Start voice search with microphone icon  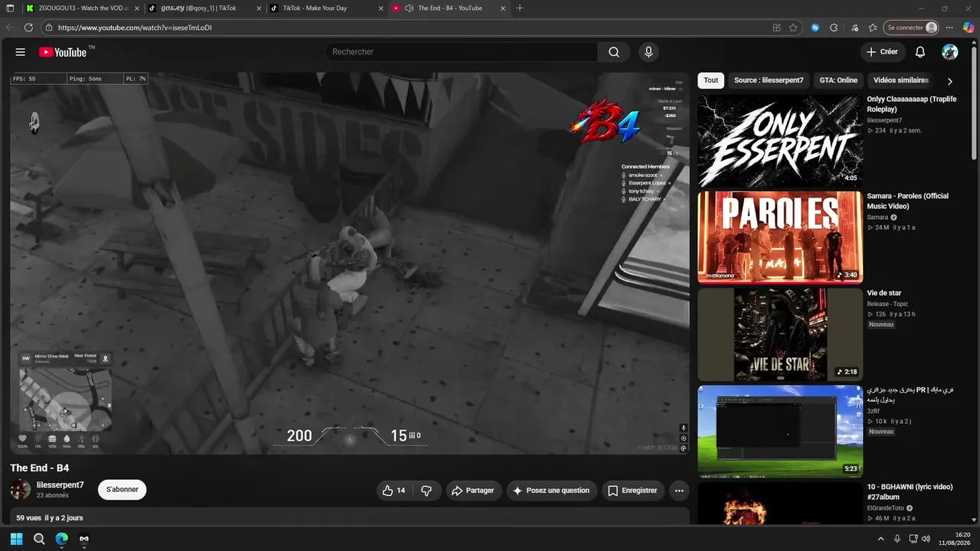tap(648, 52)
